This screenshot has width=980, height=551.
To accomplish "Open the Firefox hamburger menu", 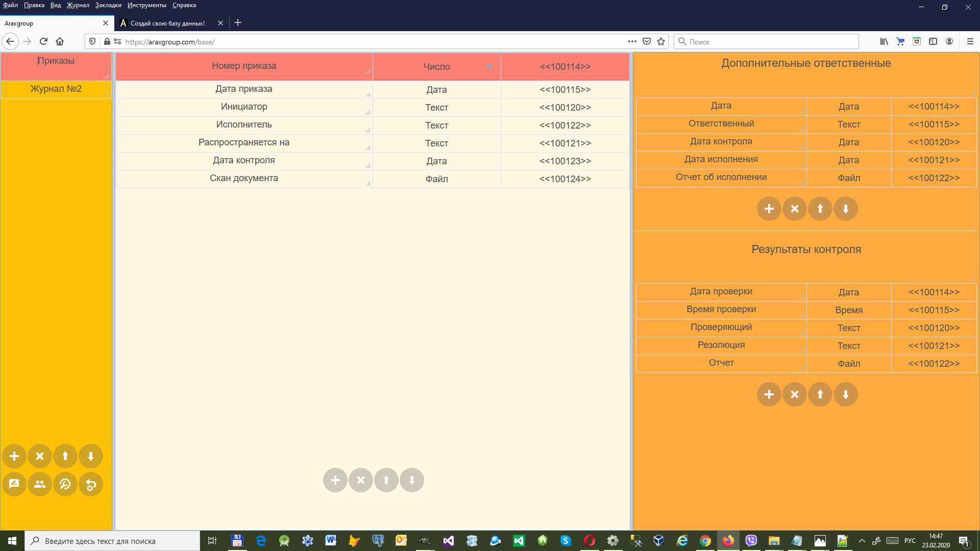I will (x=970, y=42).
